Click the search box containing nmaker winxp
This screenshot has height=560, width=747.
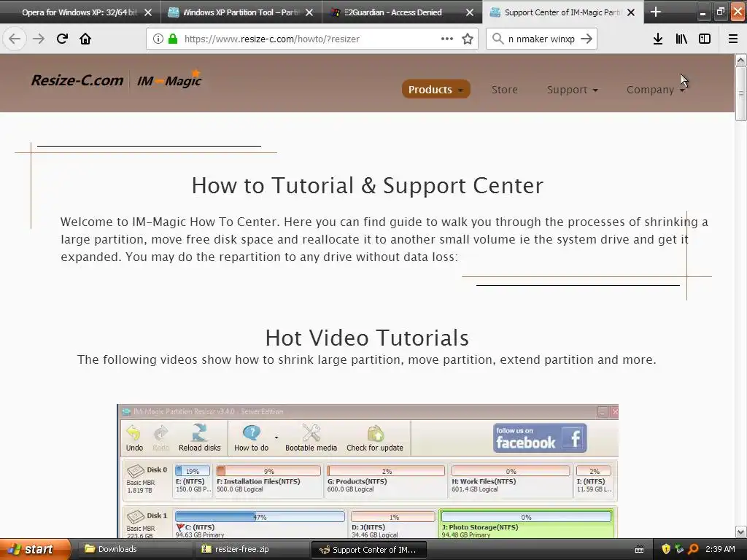click(541, 39)
